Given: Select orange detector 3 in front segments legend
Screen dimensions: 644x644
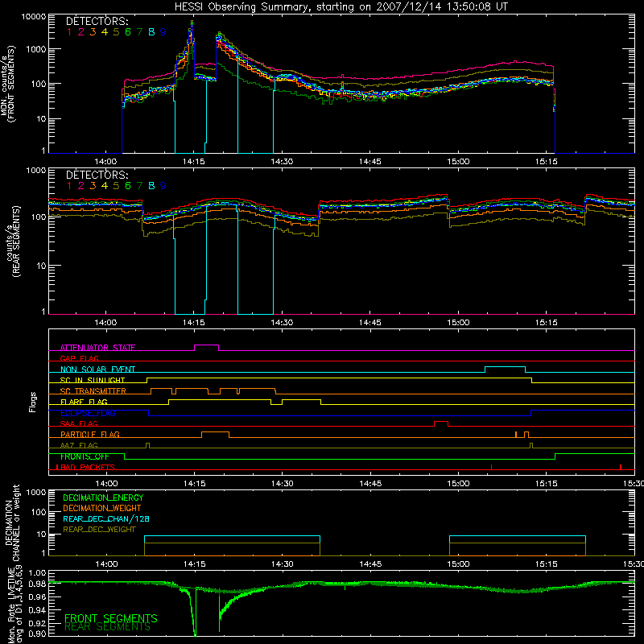Looking at the screenshot, I should click(x=93, y=32).
